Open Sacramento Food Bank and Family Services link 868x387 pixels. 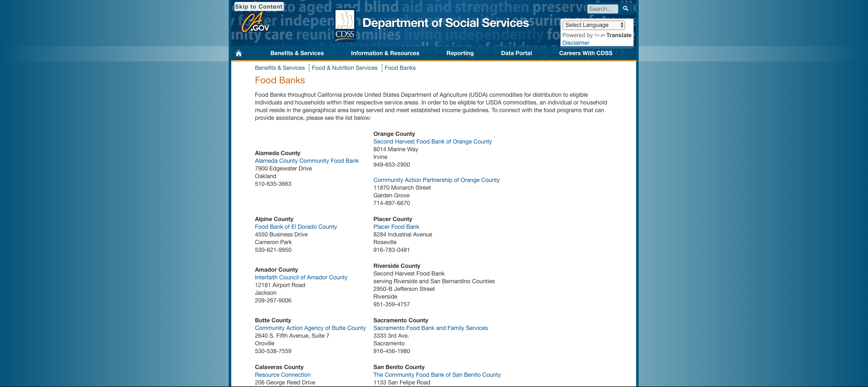[x=431, y=328]
